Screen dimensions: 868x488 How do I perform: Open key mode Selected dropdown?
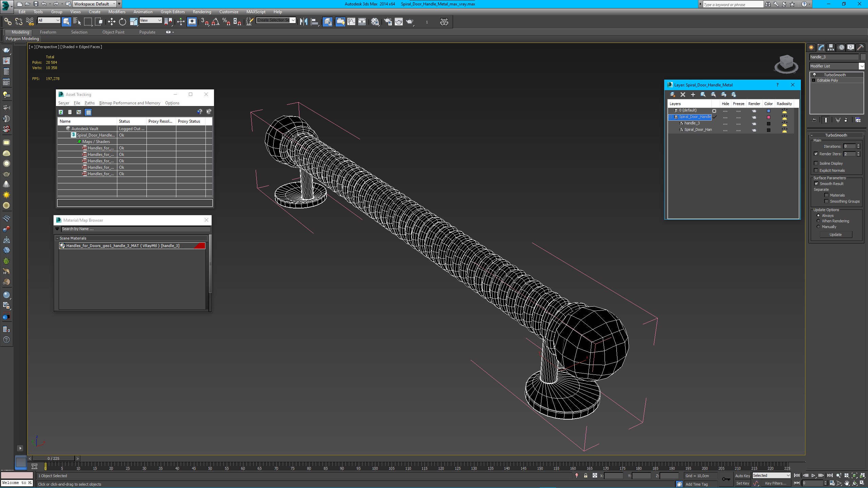[771, 475]
